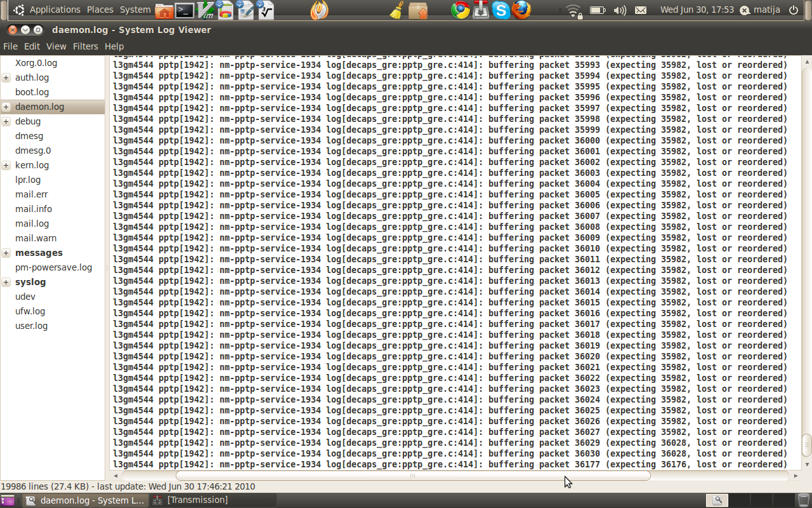
Task: Click the Trash icon in bottom panel
Action: tap(804, 500)
